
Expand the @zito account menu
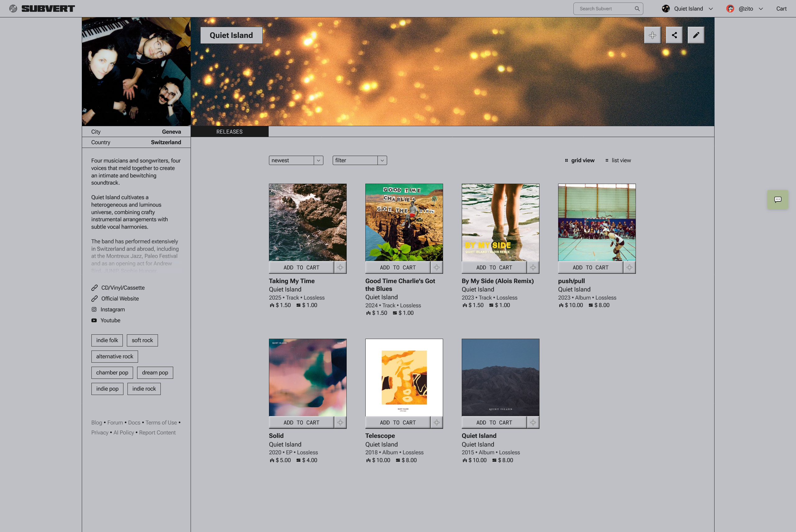pos(745,9)
